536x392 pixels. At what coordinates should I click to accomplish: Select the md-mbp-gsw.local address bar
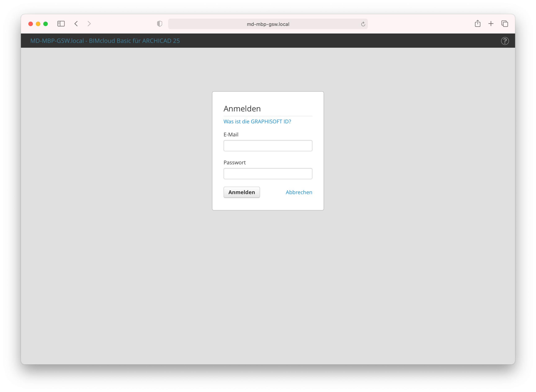tap(268, 24)
